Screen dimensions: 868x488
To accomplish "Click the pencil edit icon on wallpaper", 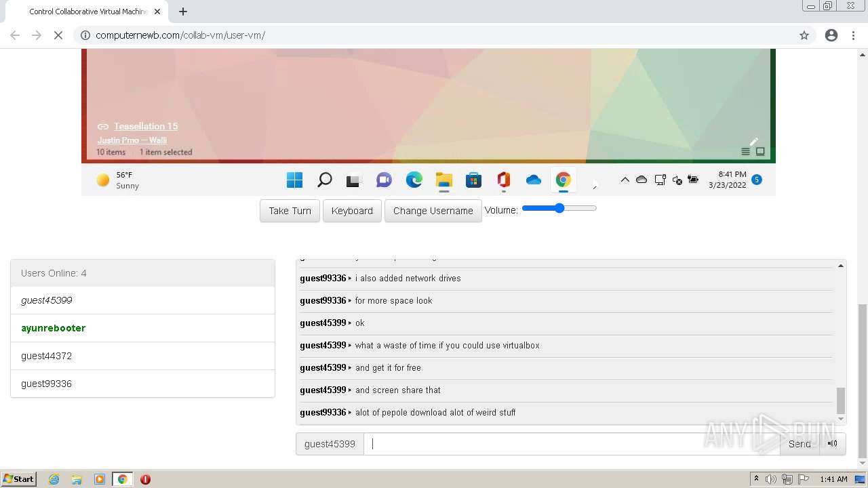I will tap(753, 141).
